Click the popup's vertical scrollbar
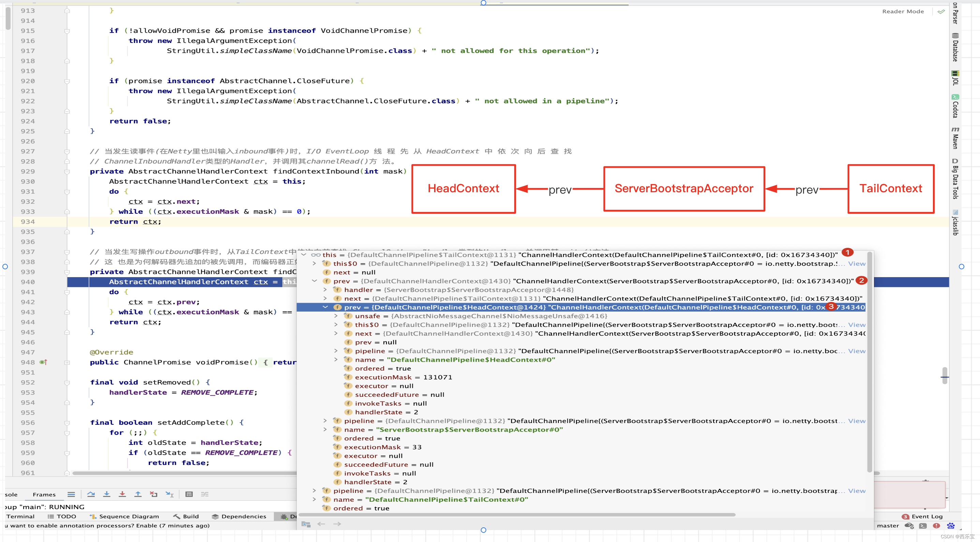 coord(869,362)
